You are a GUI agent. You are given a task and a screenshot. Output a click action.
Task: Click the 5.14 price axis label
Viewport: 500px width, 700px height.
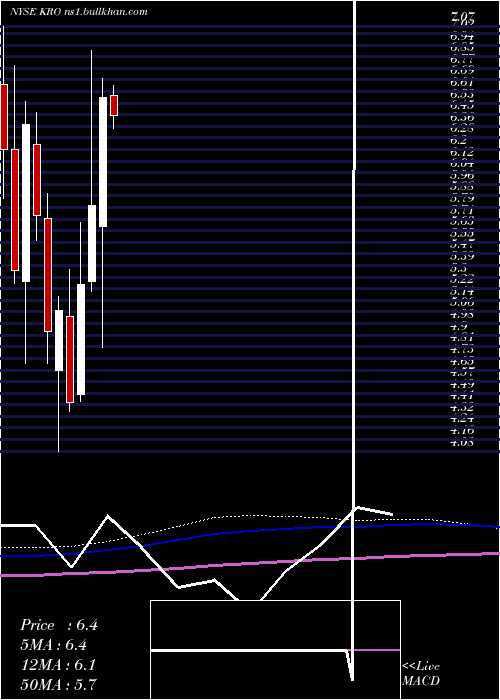coord(462,292)
